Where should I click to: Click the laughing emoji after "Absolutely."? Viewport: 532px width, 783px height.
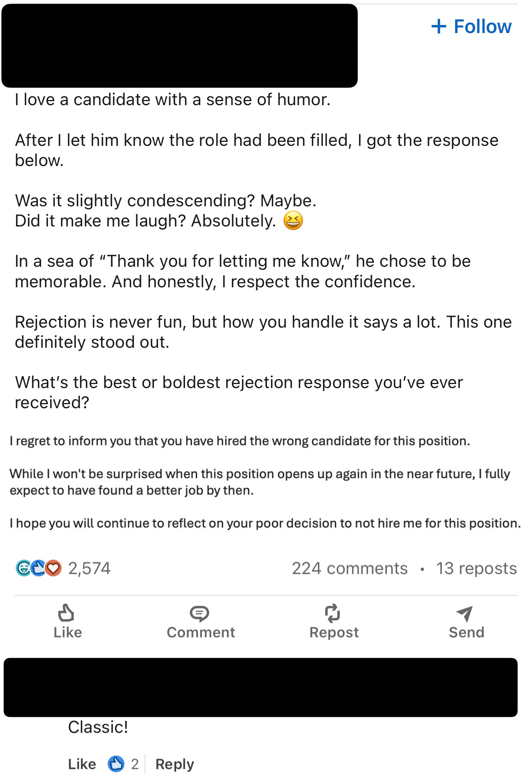[x=293, y=221]
